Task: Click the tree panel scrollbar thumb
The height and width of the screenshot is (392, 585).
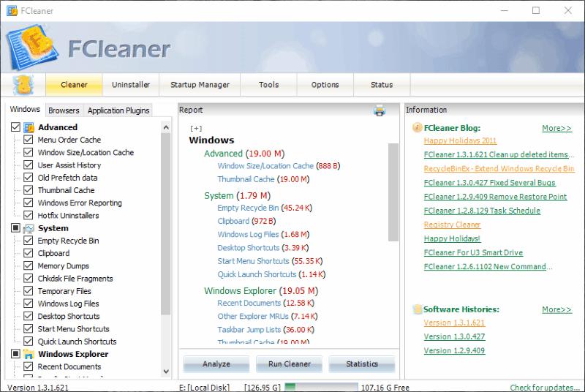Action: pyautogui.click(x=166, y=224)
